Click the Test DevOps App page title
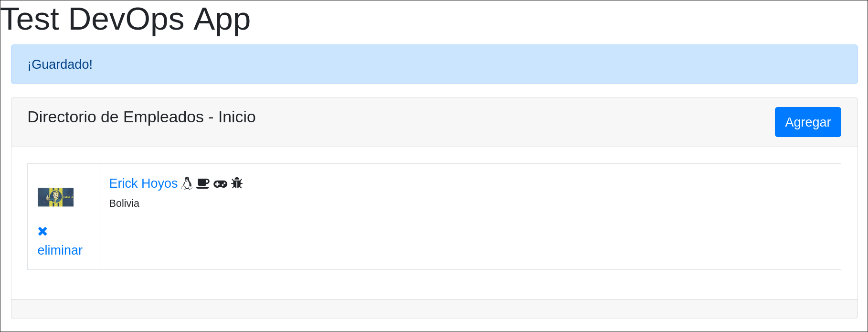The image size is (868, 332). point(125,20)
